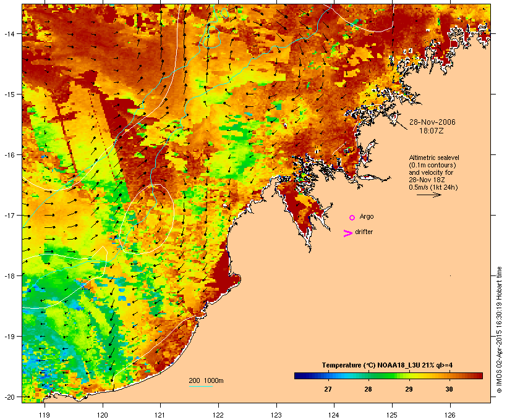Click the 0.5m/s velocity reference arrow
The height and width of the screenshot is (420, 507).
pos(428,195)
